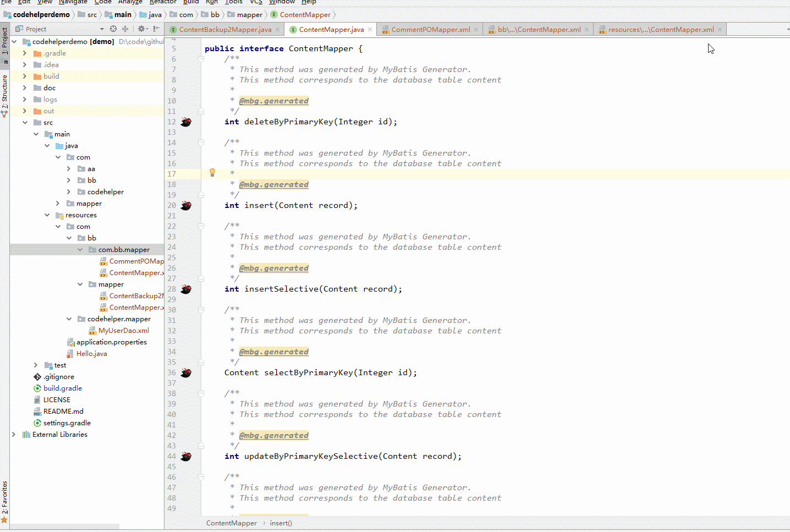Select MyUserDao.xml in the project tree
Image resolution: width=790 pixels, height=532 pixels.
tap(123, 331)
